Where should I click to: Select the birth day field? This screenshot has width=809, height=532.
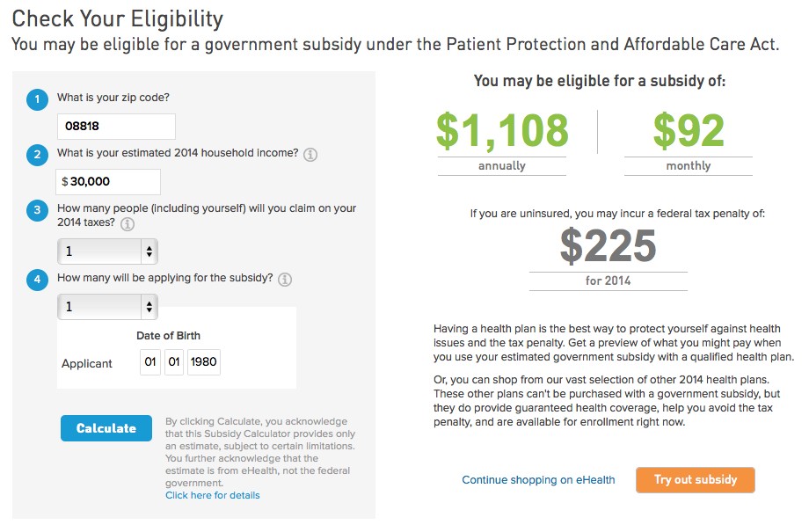174,361
